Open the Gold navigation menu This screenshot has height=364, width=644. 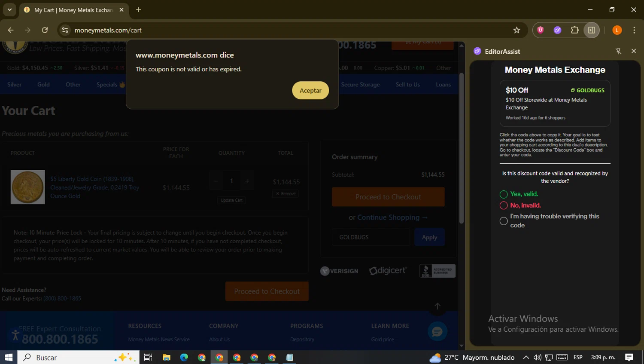43,84
